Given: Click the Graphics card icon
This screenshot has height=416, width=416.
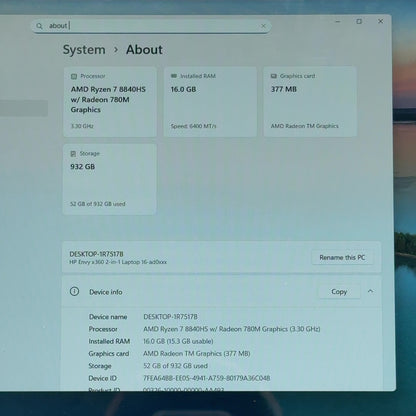Looking at the screenshot, I should (x=274, y=76).
